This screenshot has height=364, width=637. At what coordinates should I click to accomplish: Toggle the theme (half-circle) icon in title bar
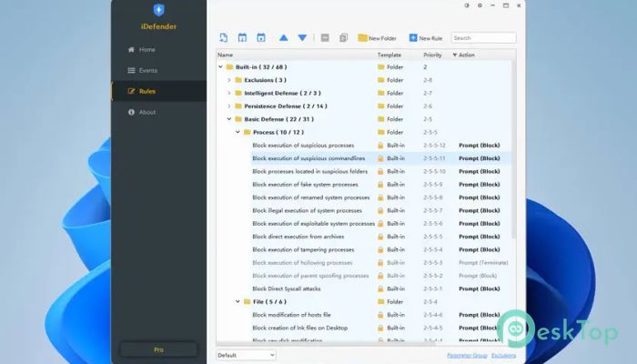tap(467, 5)
